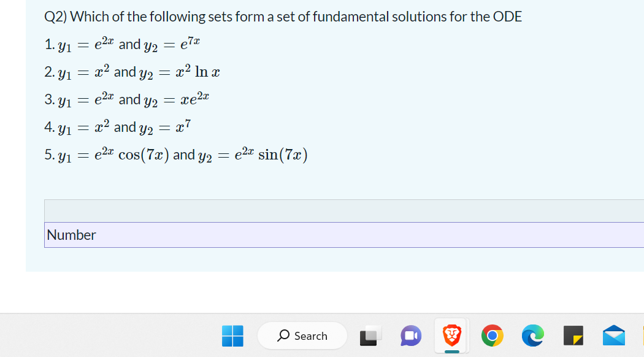Open the Sticky Notes app
This screenshot has height=357, width=644.
pos(573,336)
